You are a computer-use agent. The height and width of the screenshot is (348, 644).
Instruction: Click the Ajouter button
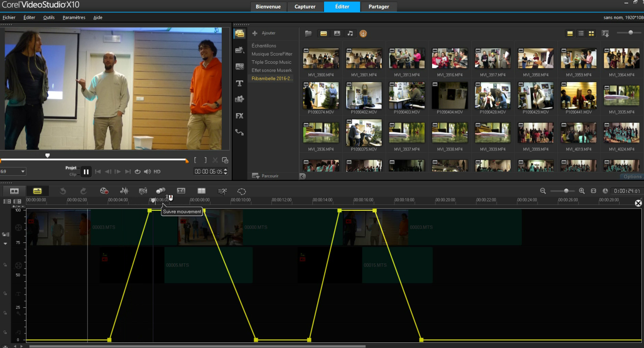(264, 33)
